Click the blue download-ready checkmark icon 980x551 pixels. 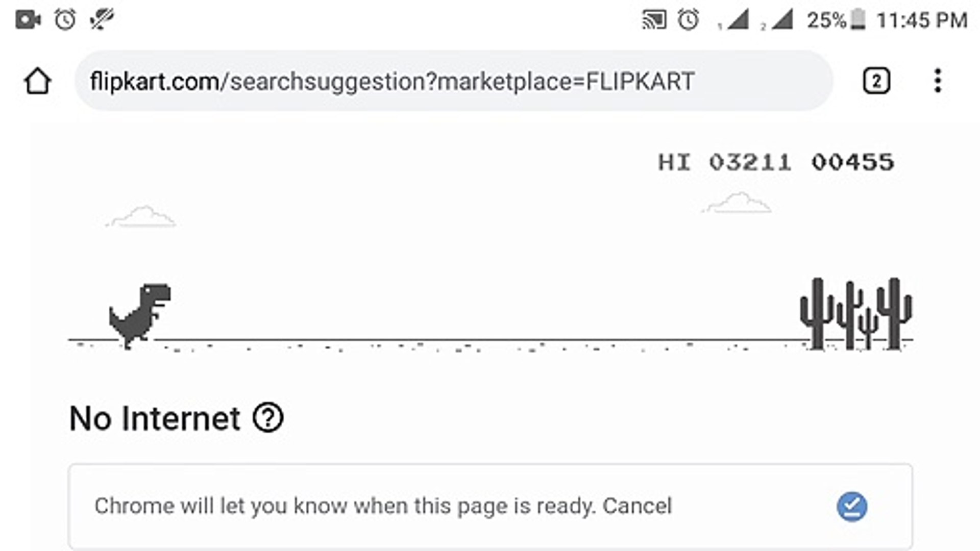(x=852, y=507)
